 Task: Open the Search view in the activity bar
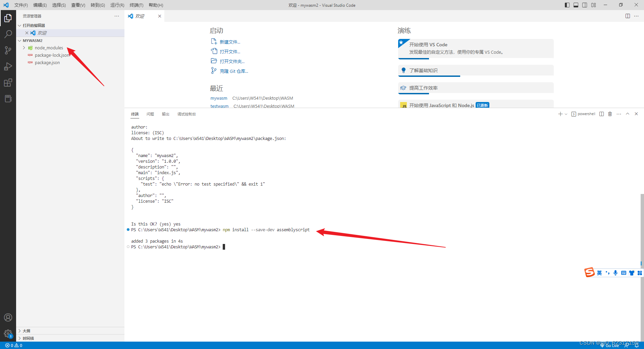point(8,34)
